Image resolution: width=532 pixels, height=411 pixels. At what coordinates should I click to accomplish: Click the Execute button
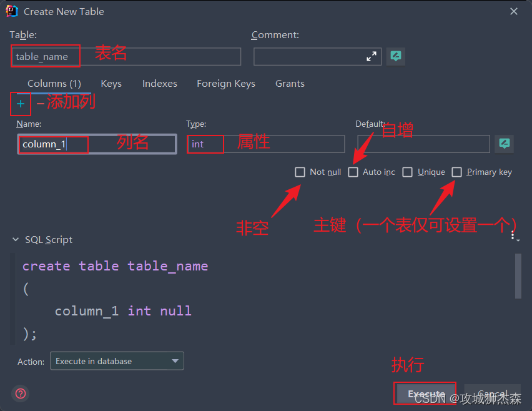425,394
